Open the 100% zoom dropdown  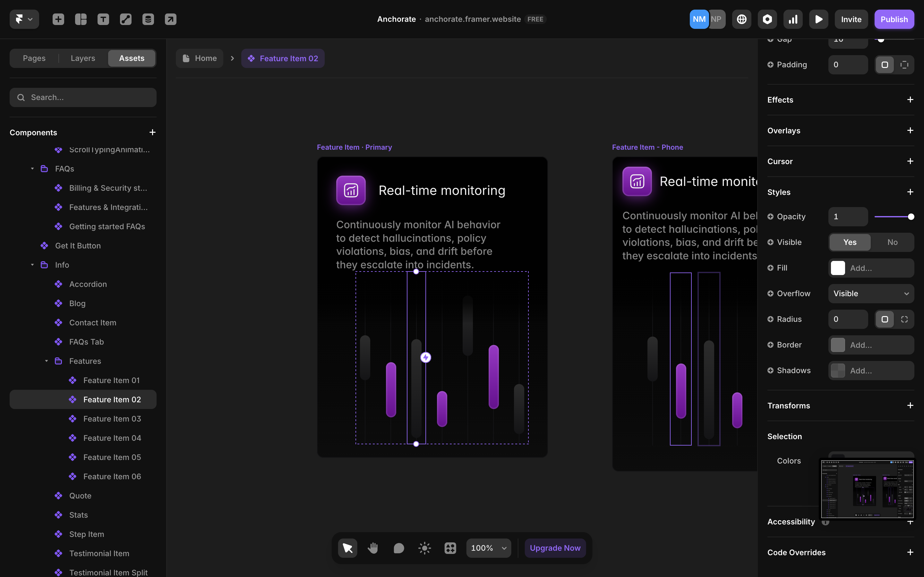click(488, 548)
